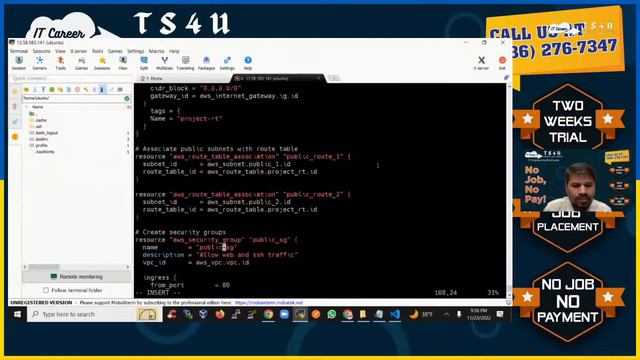Open Google Chrome from the taskbar
This screenshot has height=360, width=640.
[268, 314]
